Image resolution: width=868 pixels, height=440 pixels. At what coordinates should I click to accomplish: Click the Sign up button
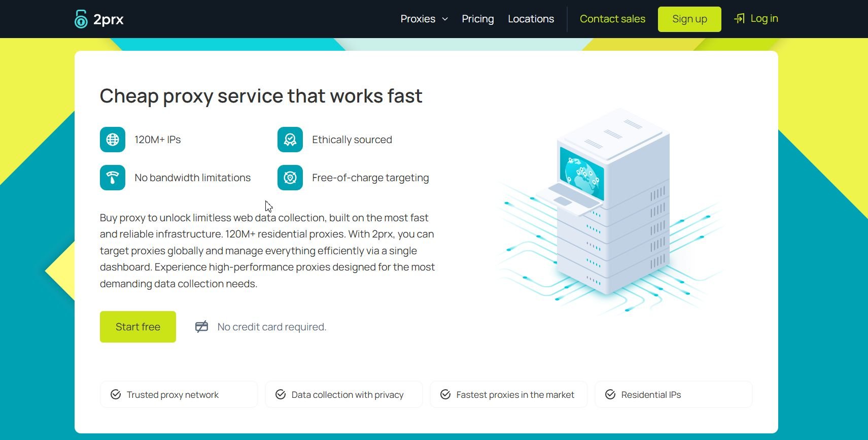coord(689,19)
